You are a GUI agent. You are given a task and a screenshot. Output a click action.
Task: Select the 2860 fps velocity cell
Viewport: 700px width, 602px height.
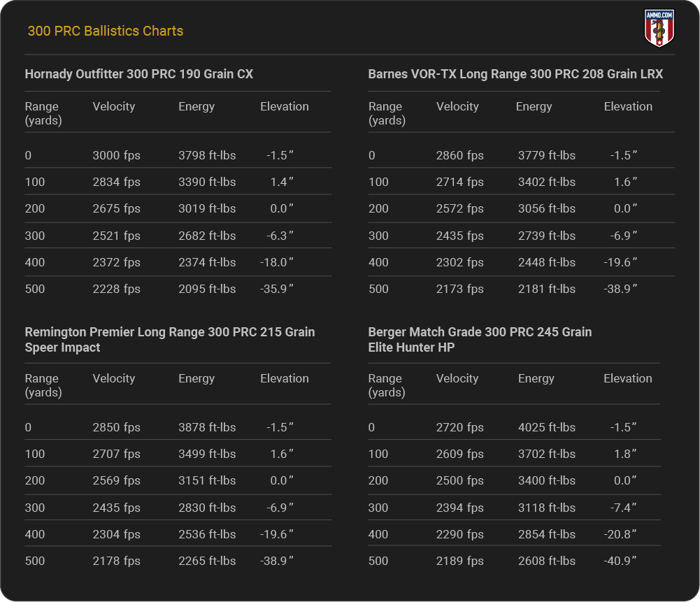point(460,155)
